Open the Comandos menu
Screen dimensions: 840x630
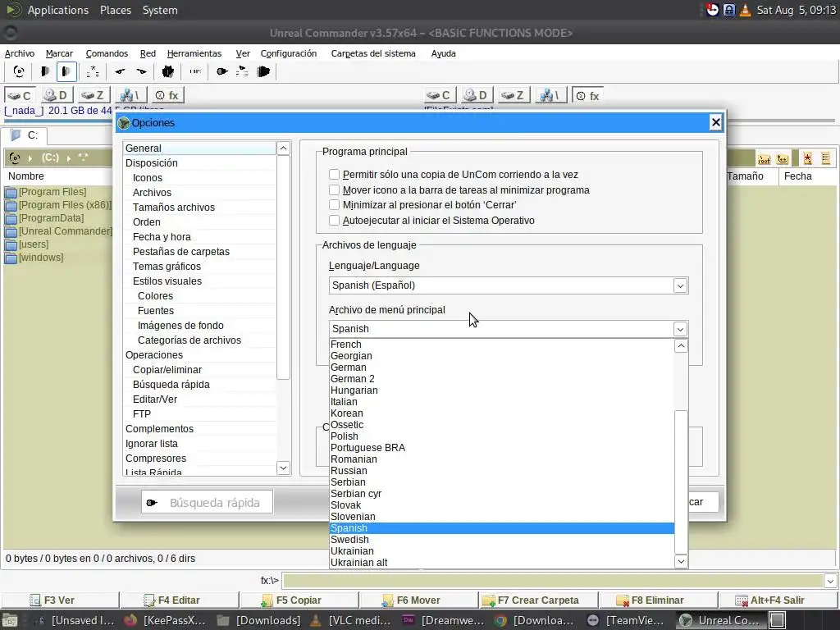point(107,53)
